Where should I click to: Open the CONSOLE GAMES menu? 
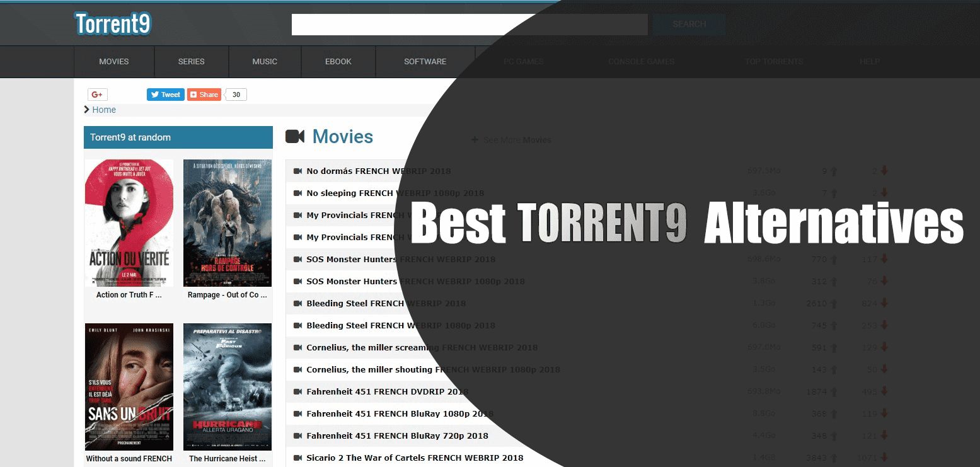[641, 62]
